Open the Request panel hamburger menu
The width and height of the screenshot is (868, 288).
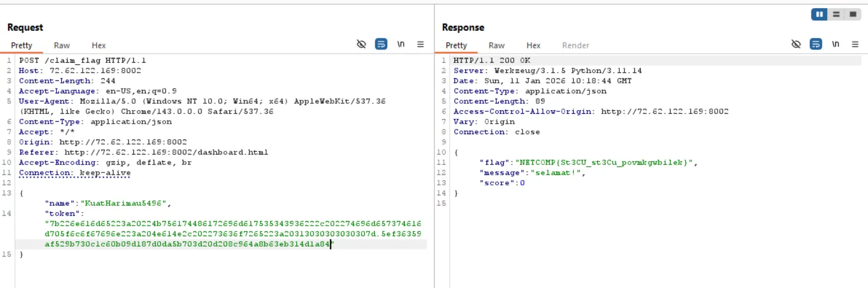(421, 44)
